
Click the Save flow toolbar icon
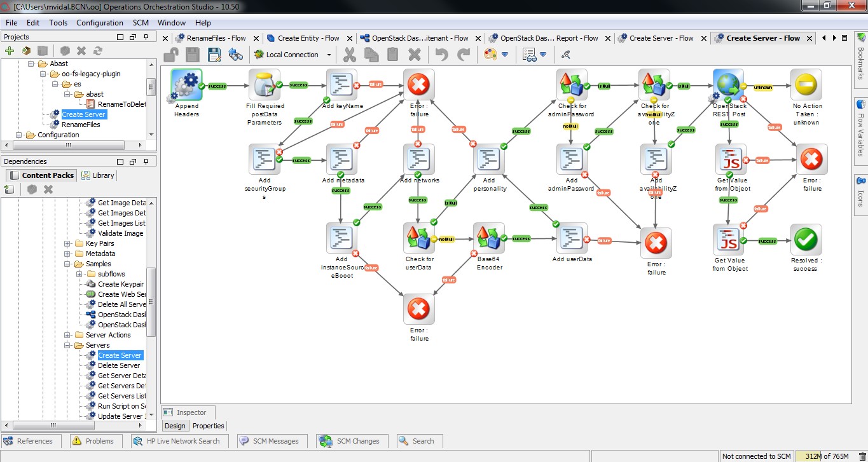[x=214, y=55]
